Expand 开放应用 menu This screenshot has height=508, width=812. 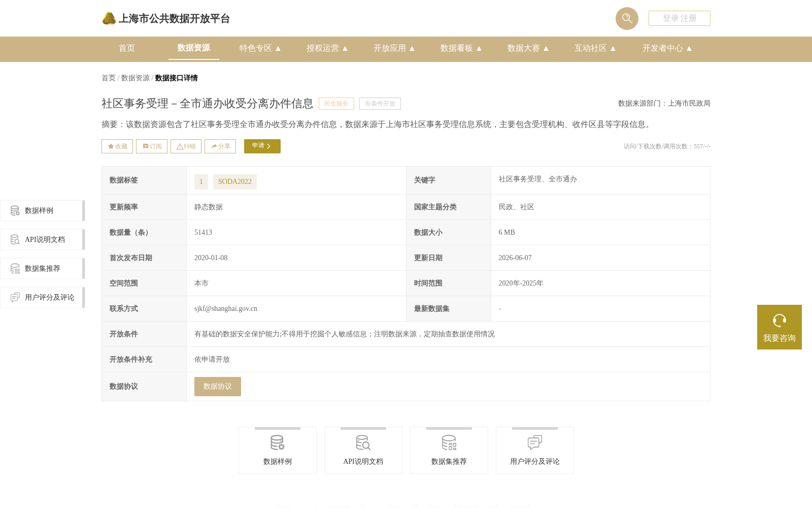(394, 48)
